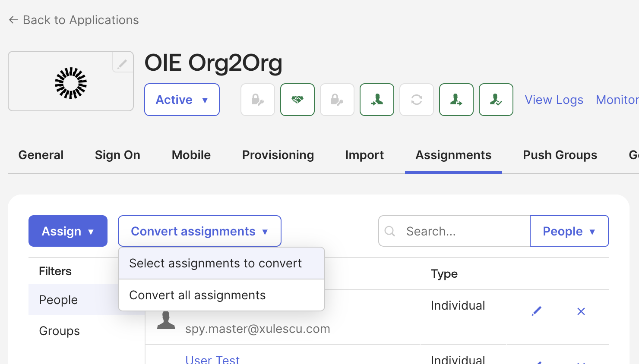Open View Logs
Viewport: 639px width, 364px height.
(x=554, y=100)
